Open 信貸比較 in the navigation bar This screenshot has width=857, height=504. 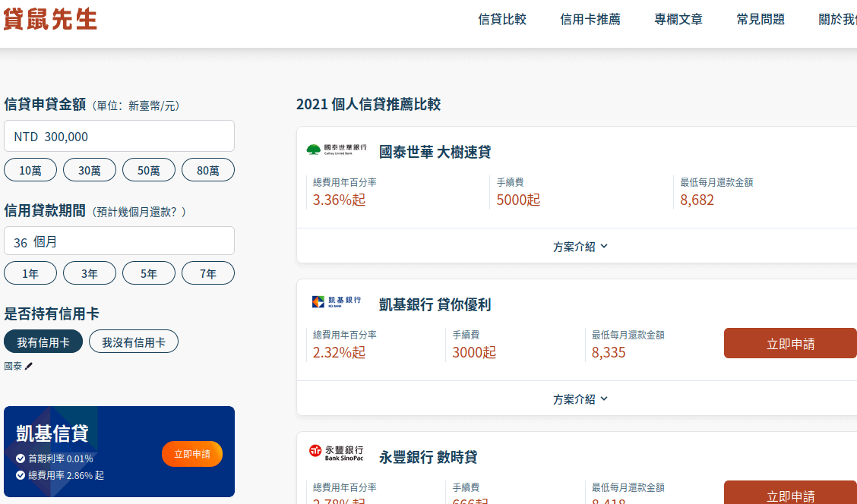point(502,20)
